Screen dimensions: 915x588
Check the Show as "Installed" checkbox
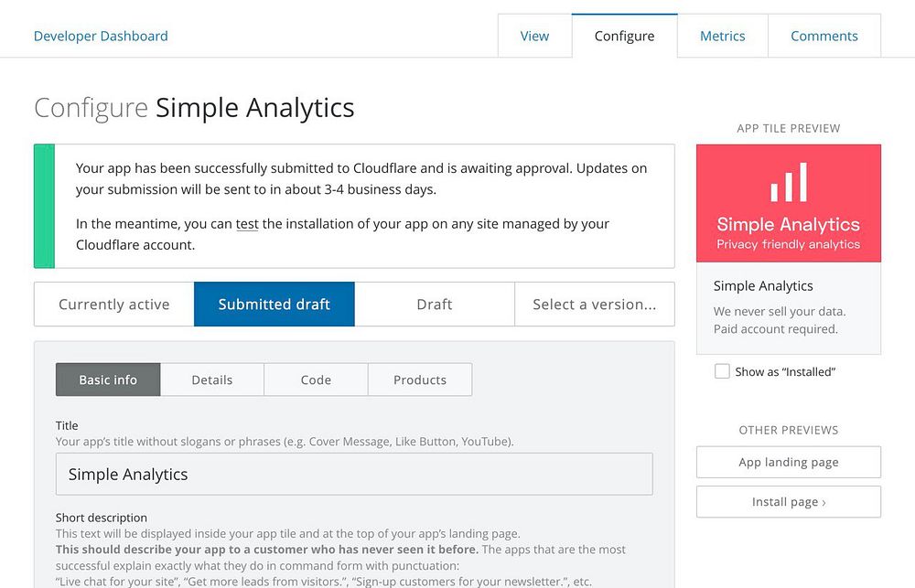coord(722,371)
